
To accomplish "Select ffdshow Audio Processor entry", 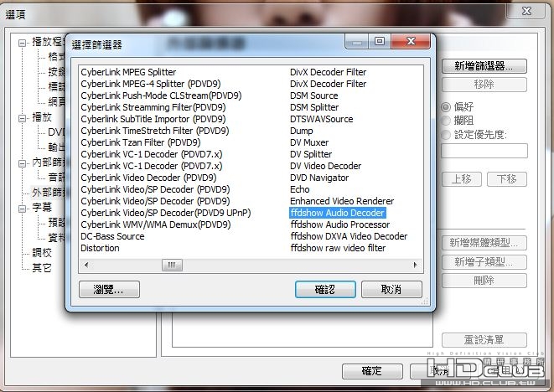I will [340, 224].
